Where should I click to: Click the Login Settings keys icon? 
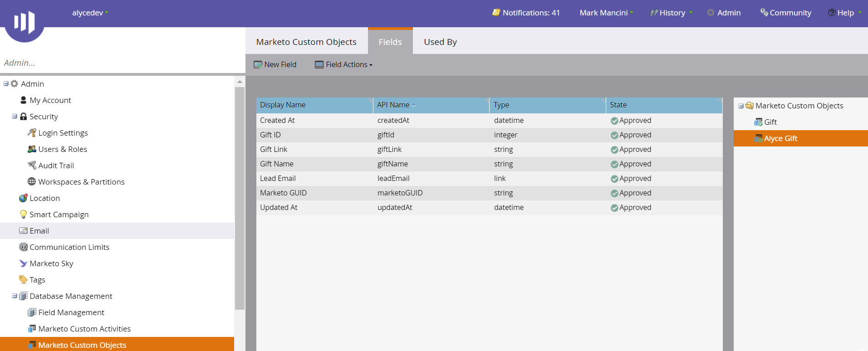pyautogui.click(x=32, y=132)
